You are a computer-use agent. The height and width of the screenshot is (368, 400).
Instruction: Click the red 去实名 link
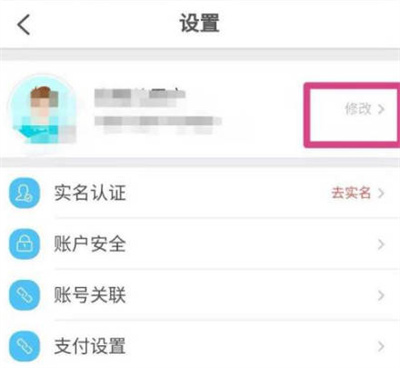351,193
